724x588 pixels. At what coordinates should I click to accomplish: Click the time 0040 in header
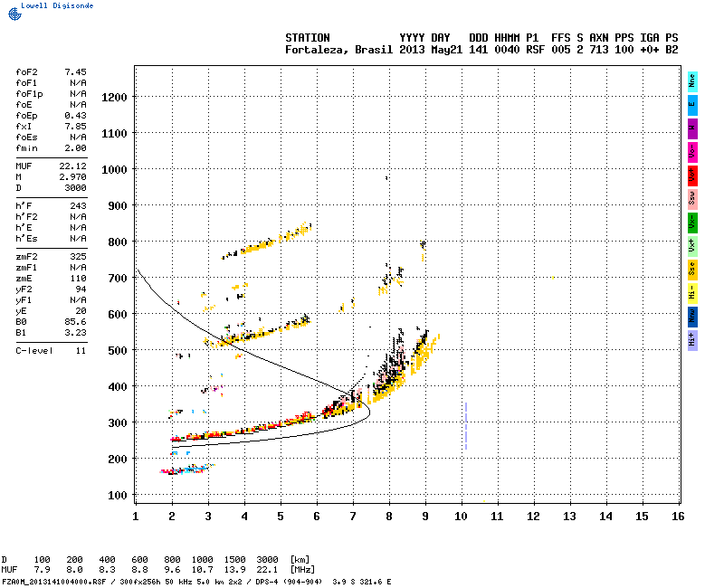click(x=507, y=50)
